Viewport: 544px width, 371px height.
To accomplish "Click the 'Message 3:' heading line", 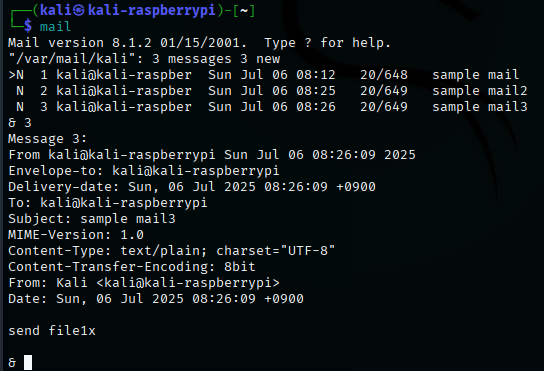I will tap(48, 139).
